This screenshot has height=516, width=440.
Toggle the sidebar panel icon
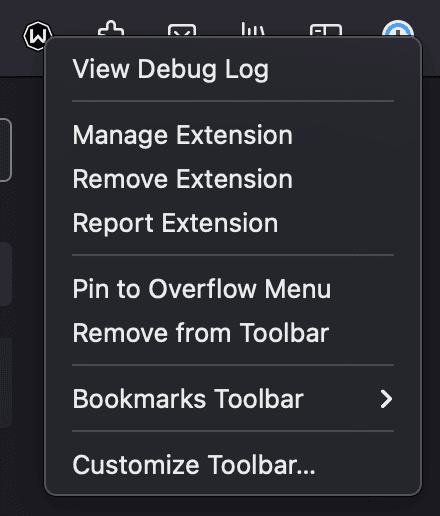click(326, 30)
